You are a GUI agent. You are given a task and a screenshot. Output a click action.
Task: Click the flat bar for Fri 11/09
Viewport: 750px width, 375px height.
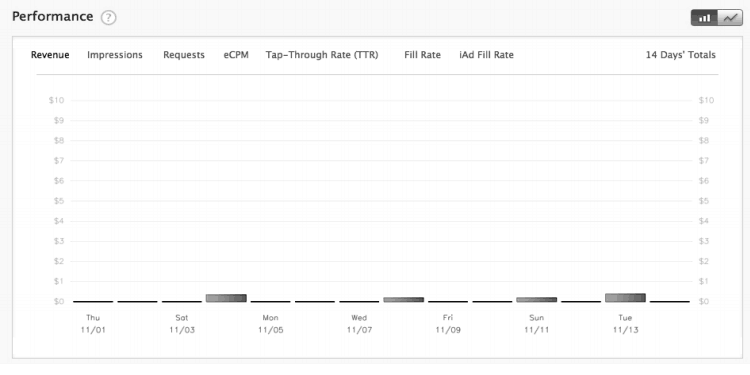[x=448, y=301]
